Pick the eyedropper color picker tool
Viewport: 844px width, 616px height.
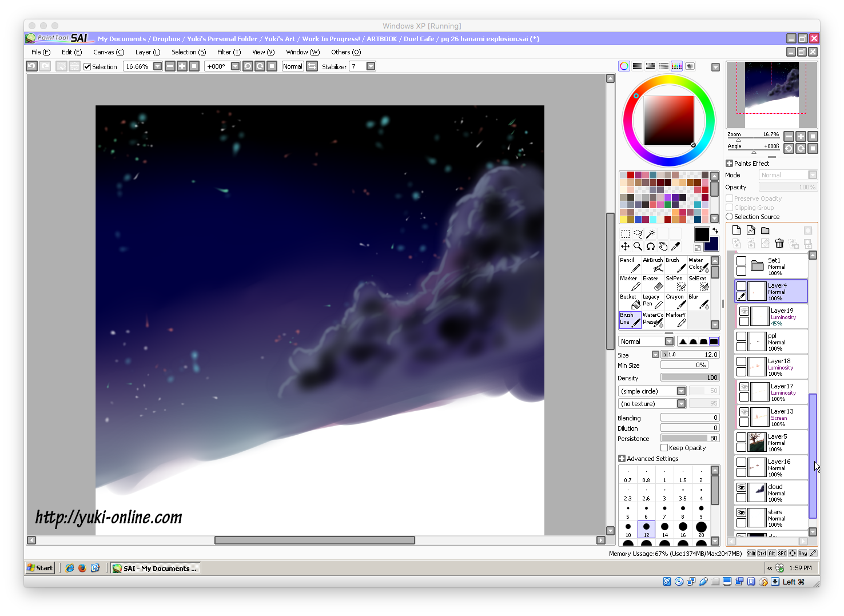[675, 247]
